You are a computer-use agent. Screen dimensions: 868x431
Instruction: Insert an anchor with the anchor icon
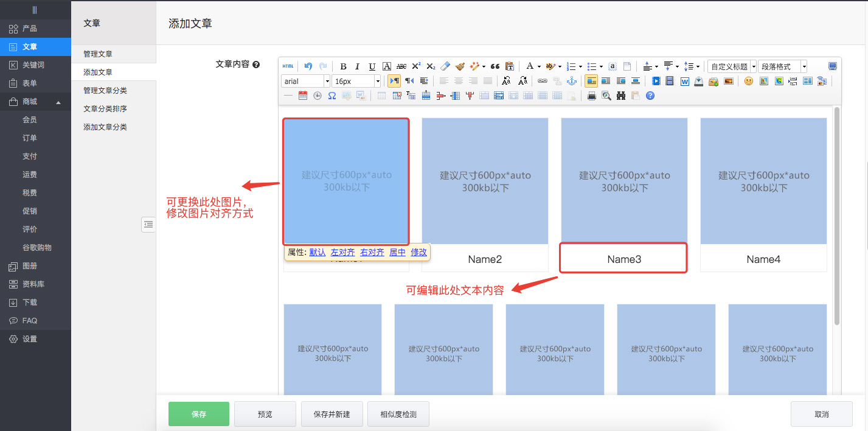(x=571, y=81)
